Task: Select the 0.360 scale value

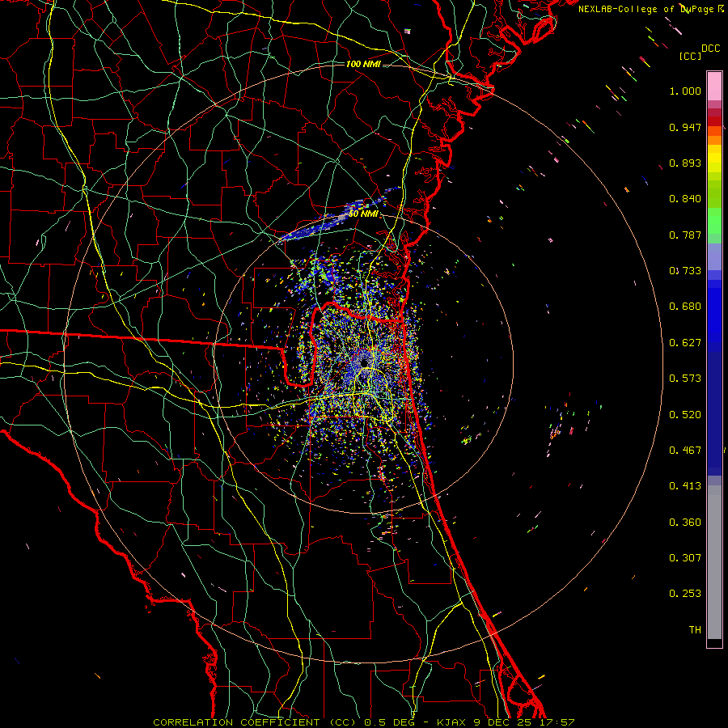Action: 685,523
